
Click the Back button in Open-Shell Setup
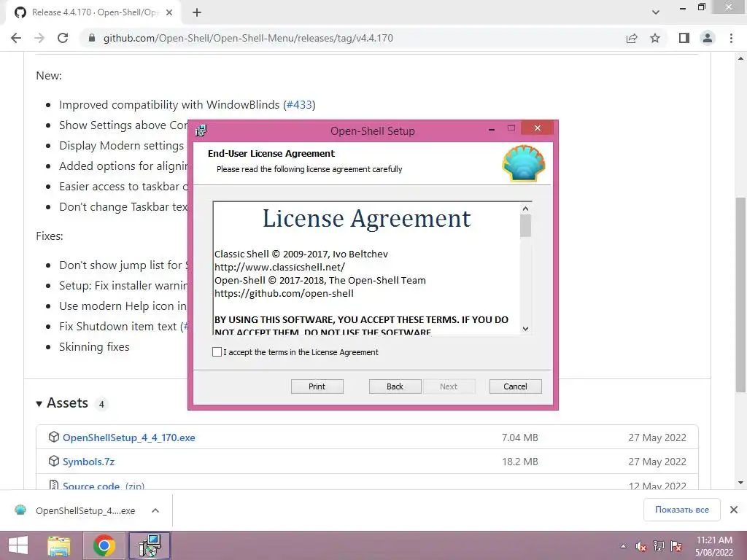395,386
